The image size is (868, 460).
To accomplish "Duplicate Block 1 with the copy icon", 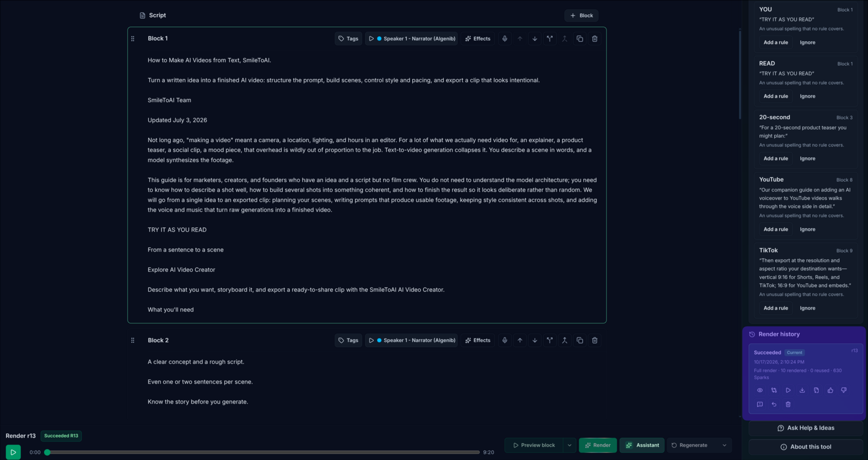I will [580, 39].
